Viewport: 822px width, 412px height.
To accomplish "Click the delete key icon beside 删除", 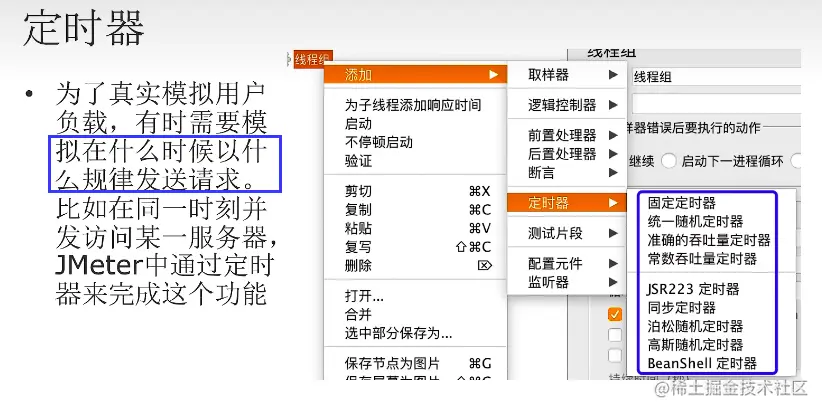I will coord(484,265).
